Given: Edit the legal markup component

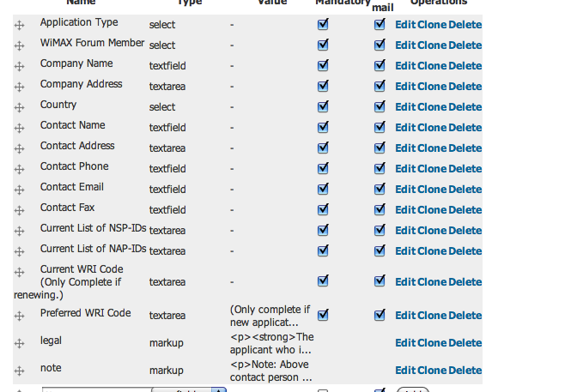Looking at the screenshot, I should click(x=405, y=343).
